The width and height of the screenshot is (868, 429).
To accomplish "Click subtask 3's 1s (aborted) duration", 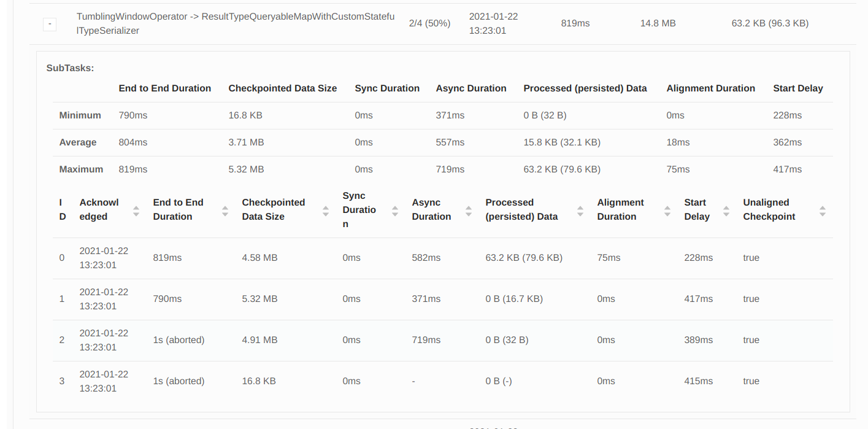I will click(179, 381).
